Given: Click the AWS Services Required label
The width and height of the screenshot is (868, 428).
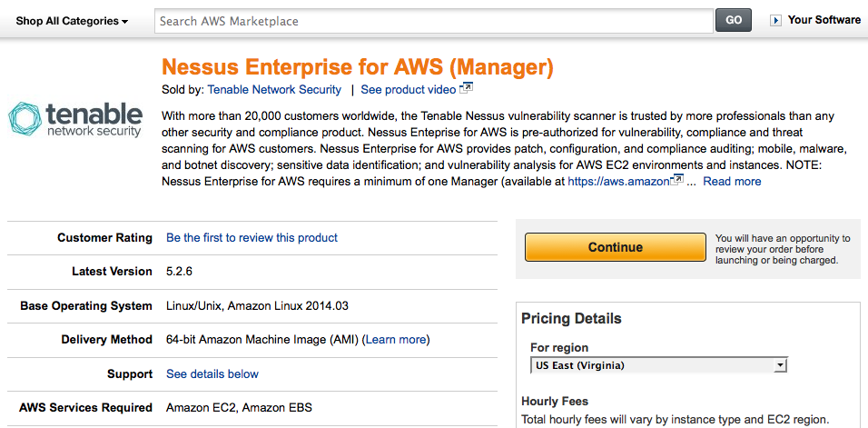Looking at the screenshot, I should coord(86,407).
